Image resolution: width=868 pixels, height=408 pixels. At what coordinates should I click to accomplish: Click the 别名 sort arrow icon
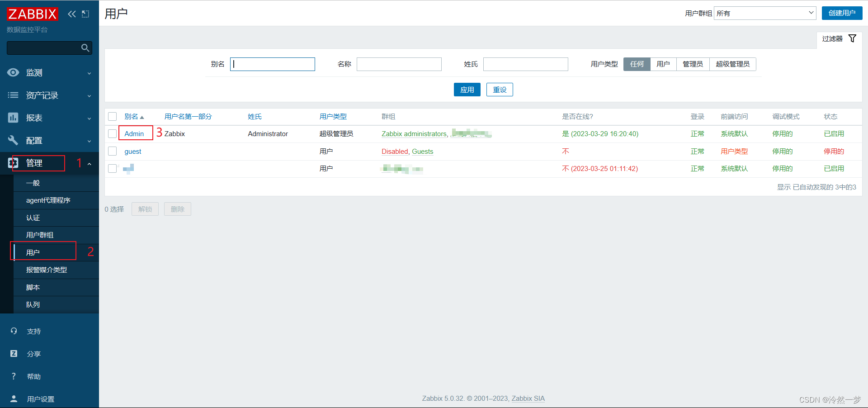click(x=142, y=117)
